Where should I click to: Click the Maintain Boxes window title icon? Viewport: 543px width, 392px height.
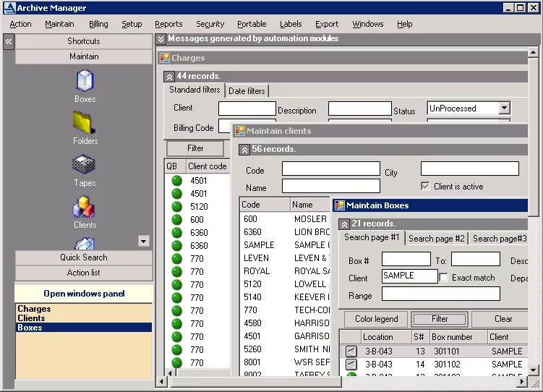(x=339, y=205)
